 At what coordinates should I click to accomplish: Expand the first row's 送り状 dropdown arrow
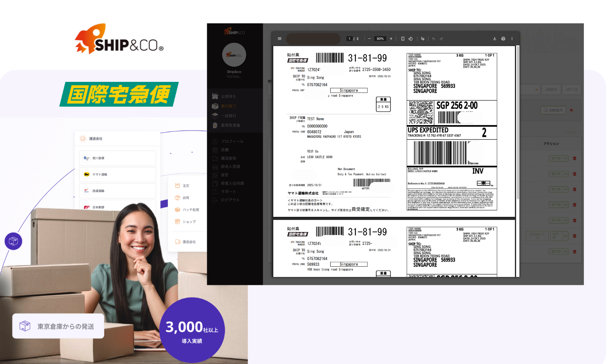(566, 158)
